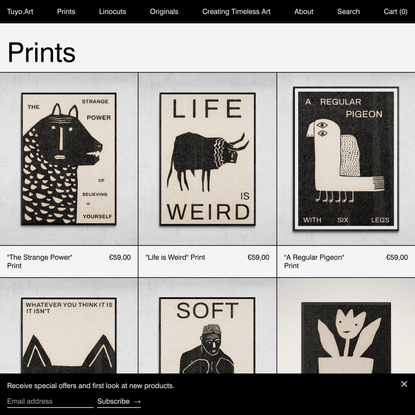Open The Strange Power print image

[x=69, y=159]
